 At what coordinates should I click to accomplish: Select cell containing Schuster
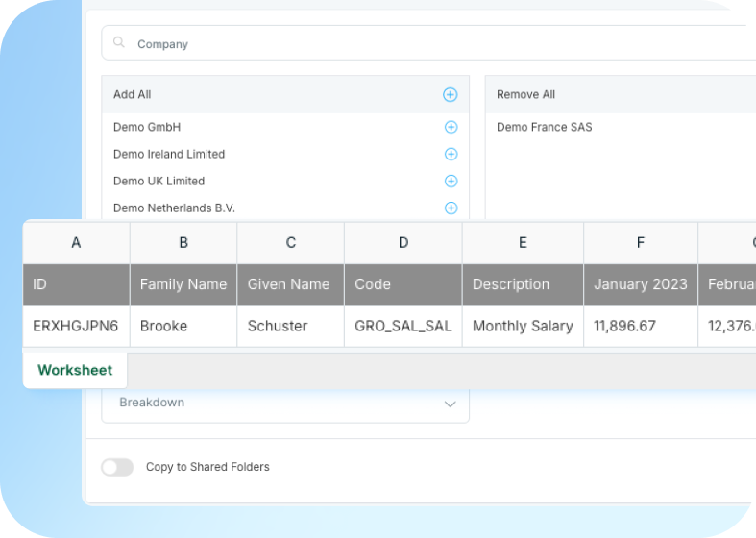tap(291, 326)
